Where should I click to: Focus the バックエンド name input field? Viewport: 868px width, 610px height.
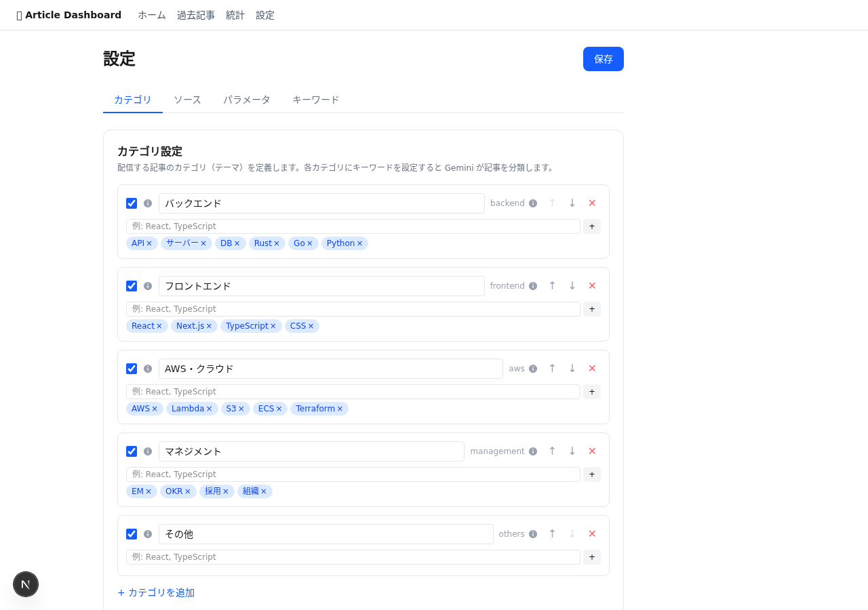[x=321, y=203]
